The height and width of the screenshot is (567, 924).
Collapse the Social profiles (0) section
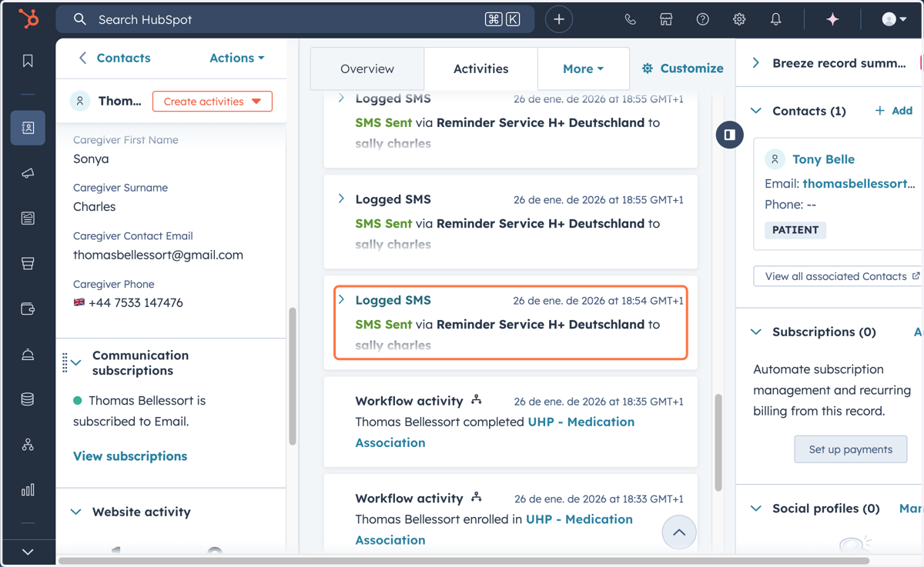756,509
